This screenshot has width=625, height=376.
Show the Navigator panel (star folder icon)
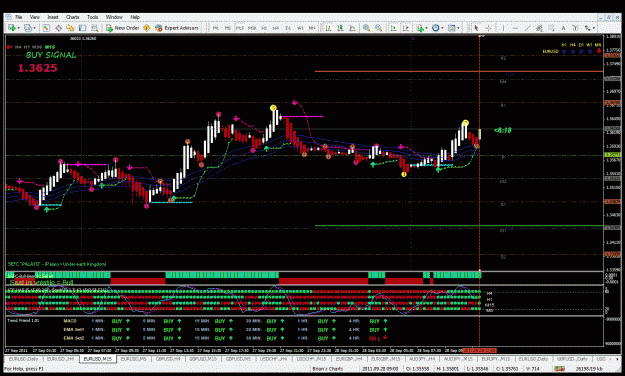pos(70,28)
